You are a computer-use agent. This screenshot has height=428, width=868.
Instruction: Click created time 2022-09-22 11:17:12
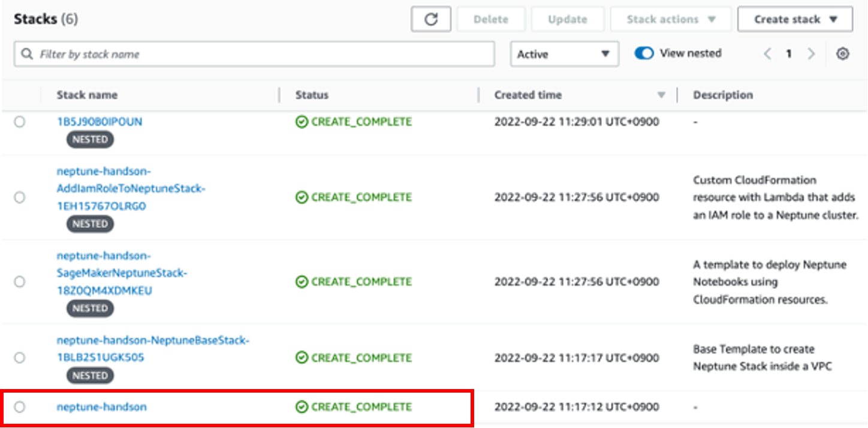577,407
